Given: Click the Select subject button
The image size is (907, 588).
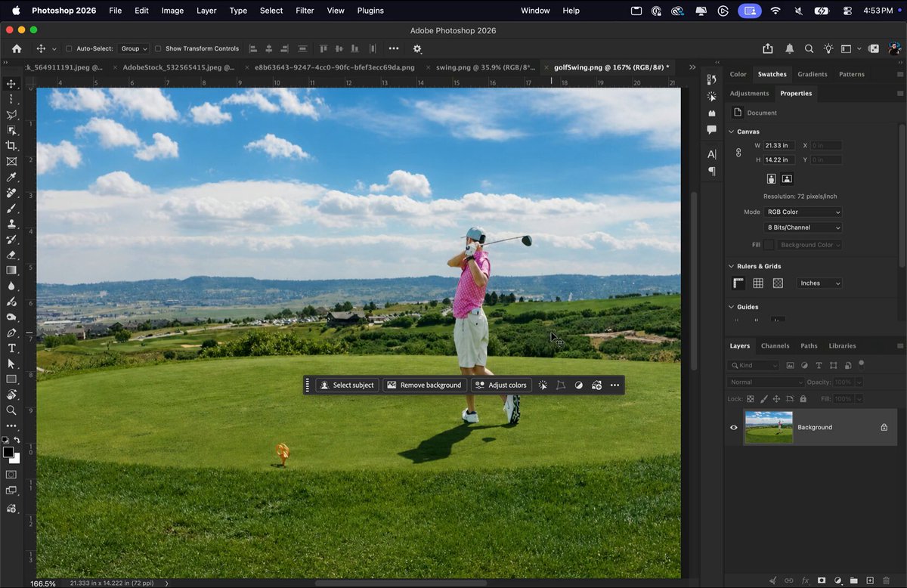Looking at the screenshot, I should click(347, 385).
